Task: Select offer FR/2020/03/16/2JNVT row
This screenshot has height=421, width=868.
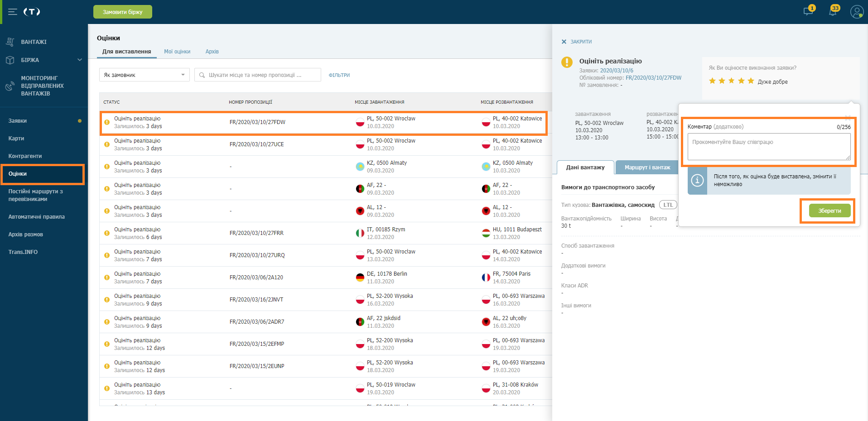Action: tap(325, 300)
